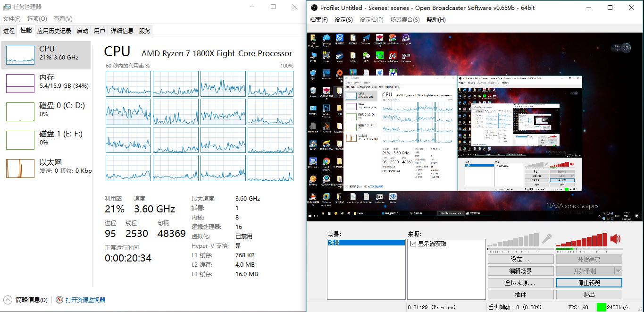The width and height of the screenshot is (644, 312).
Task: Open the 全域来源... button
Action: 520,283
